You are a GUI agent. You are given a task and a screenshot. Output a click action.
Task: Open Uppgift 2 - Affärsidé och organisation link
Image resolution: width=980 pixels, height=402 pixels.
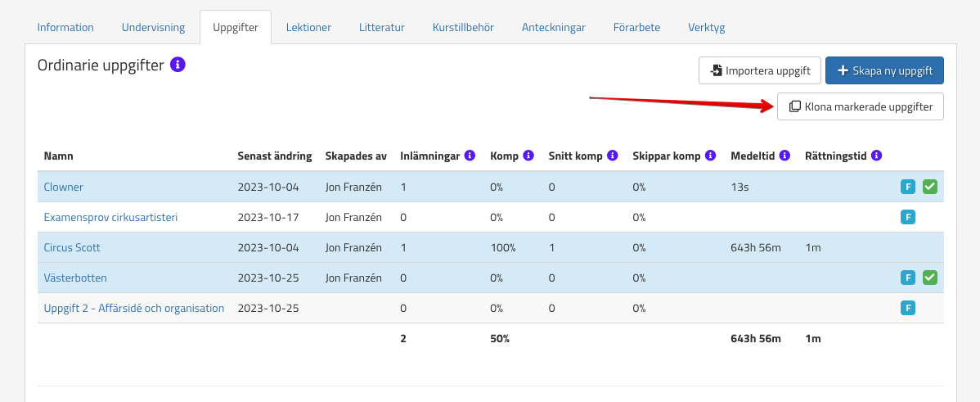133,308
